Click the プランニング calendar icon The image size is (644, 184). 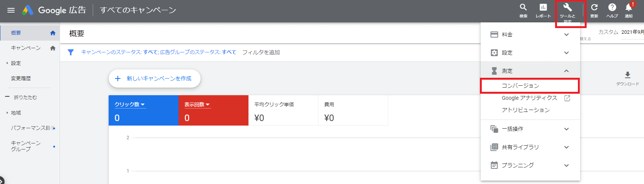click(494, 165)
